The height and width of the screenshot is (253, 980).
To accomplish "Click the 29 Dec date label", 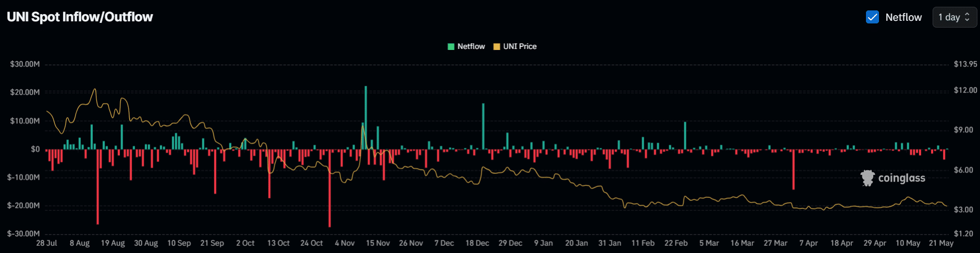I will pyautogui.click(x=510, y=243).
